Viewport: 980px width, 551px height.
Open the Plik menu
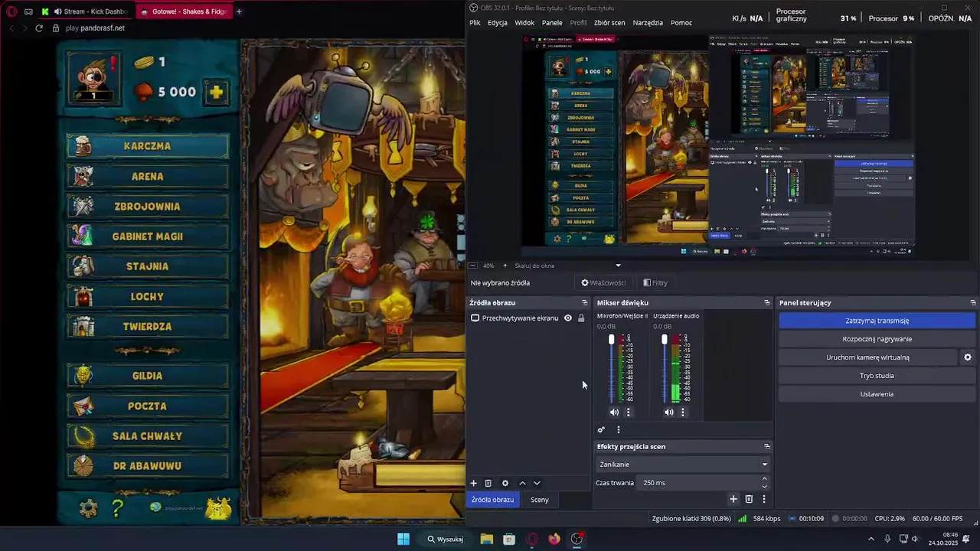coord(475,23)
